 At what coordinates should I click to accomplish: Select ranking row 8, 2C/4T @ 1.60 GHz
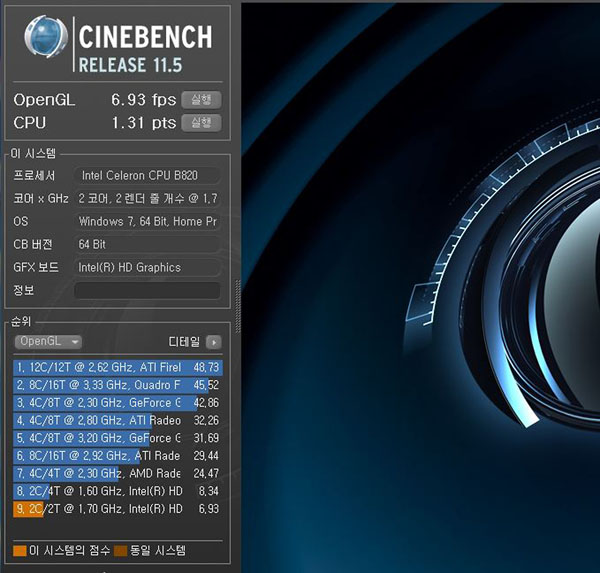118,491
